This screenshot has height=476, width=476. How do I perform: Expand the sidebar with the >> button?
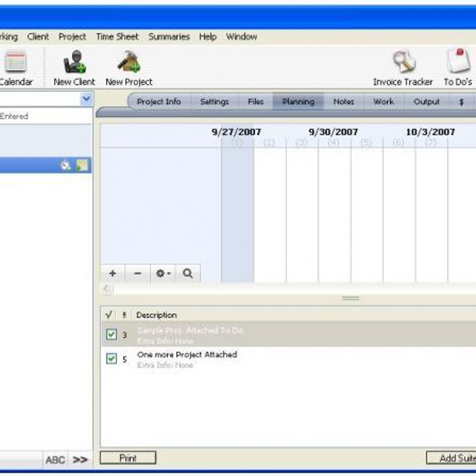point(80,460)
